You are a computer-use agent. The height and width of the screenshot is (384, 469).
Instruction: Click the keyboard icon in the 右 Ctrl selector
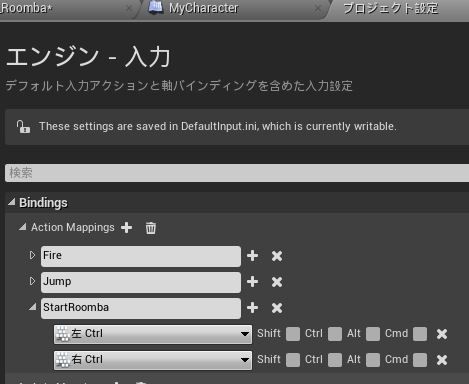[x=63, y=360]
